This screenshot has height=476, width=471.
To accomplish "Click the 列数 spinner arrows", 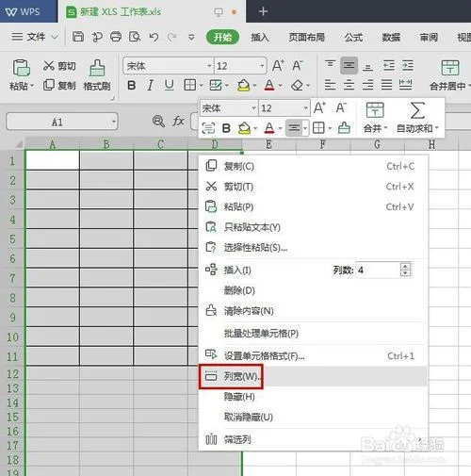I will 405,270.
